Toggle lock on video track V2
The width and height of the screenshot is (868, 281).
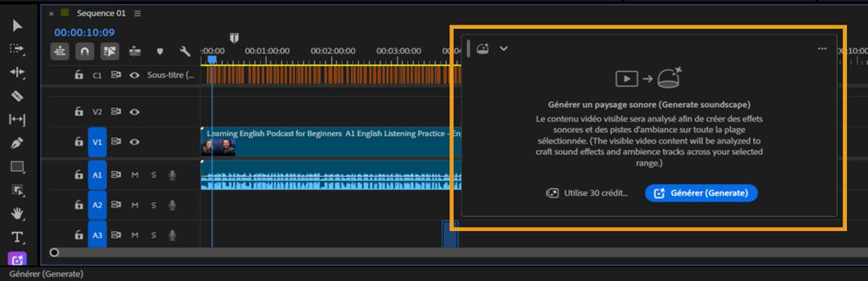78,112
